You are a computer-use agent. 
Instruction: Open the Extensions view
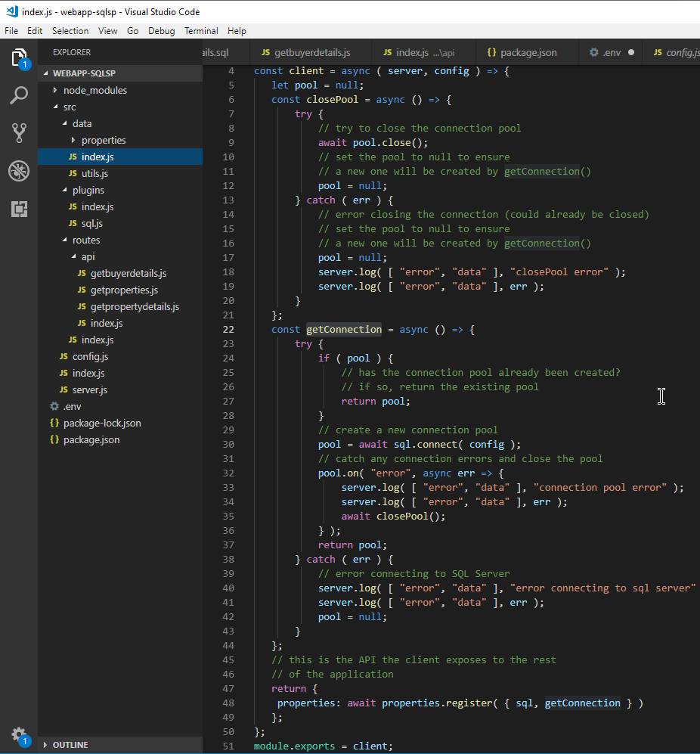pyautogui.click(x=18, y=209)
